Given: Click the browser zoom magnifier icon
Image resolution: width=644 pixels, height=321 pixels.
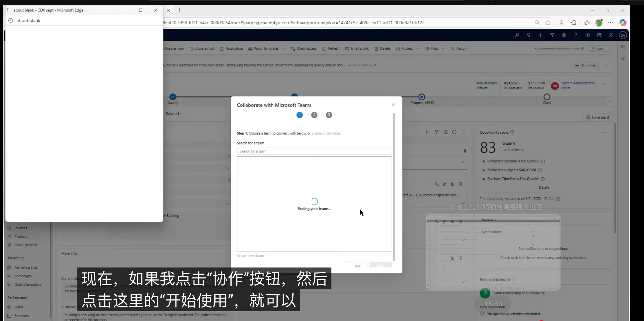Looking at the screenshot, I should [537, 23].
